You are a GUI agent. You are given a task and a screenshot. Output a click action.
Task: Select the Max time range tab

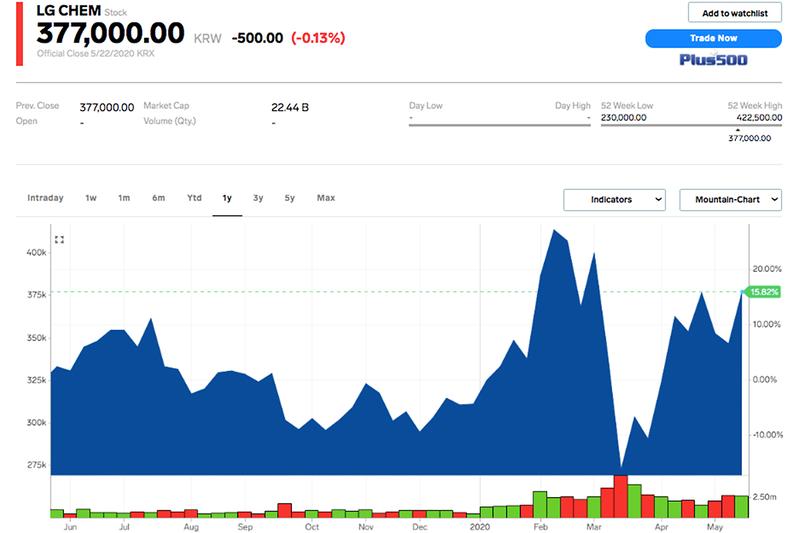point(326,198)
